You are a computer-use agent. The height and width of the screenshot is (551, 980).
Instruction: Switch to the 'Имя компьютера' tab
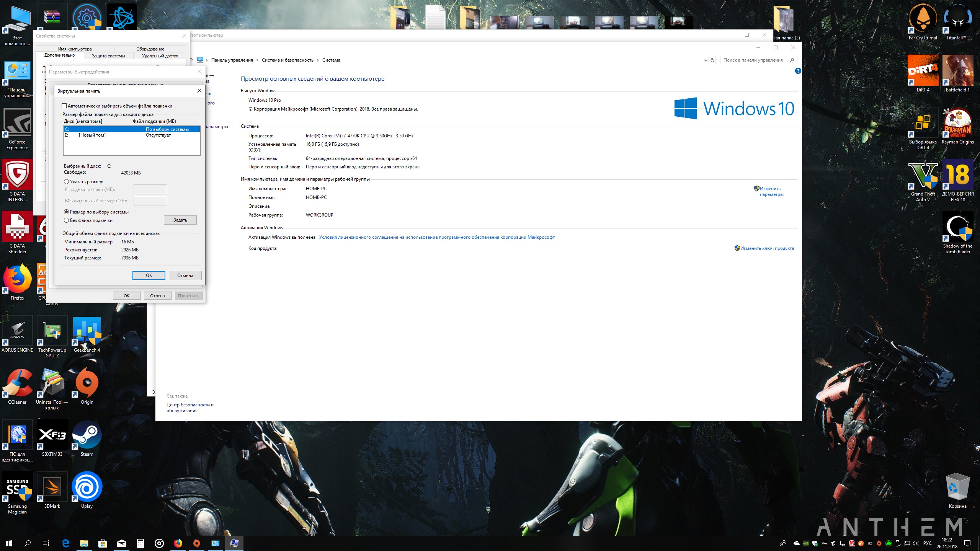tap(75, 49)
